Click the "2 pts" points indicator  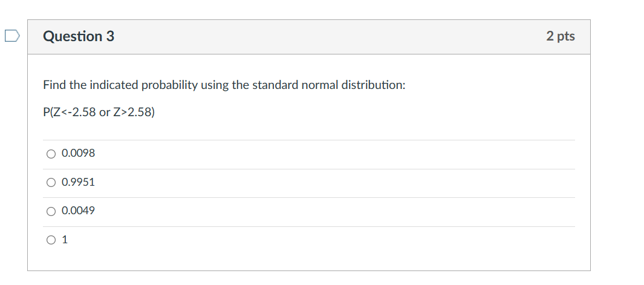561,36
